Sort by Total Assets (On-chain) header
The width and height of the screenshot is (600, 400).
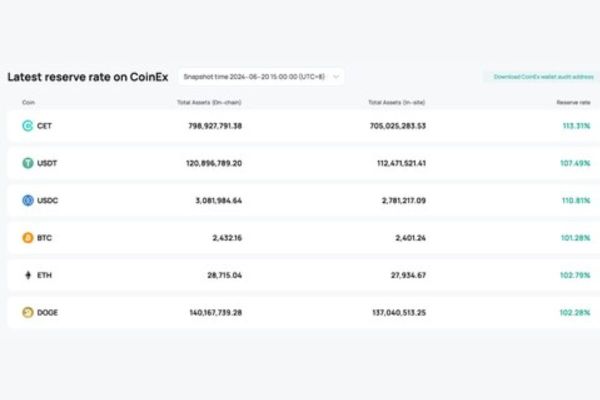click(x=209, y=102)
